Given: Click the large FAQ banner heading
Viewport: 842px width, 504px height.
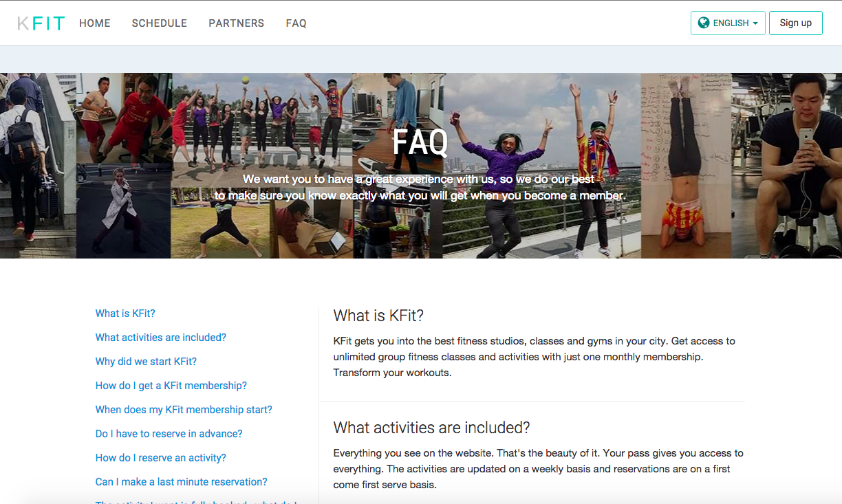Looking at the screenshot, I should point(420,142).
